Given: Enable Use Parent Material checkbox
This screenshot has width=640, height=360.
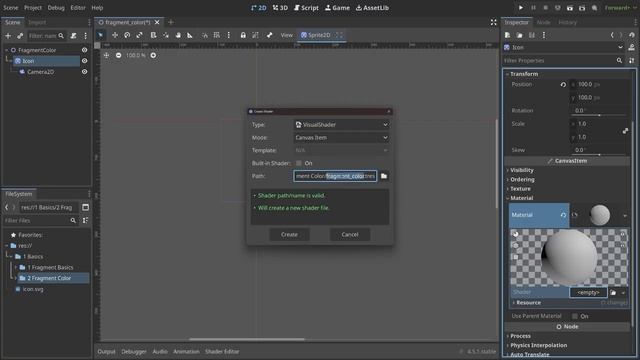Looking at the screenshot, I should [575, 316].
